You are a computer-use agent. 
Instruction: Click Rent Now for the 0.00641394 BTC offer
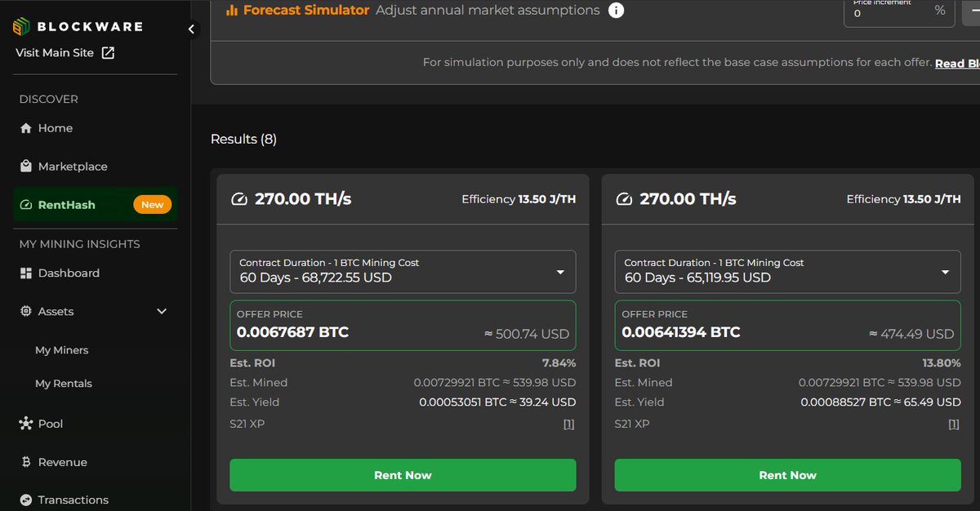click(787, 475)
